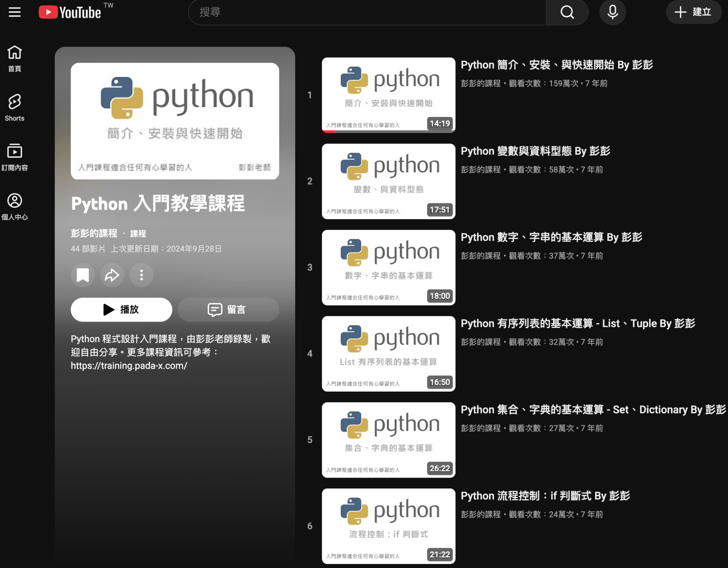Open 個人中心 in the sidebar

(15, 207)
